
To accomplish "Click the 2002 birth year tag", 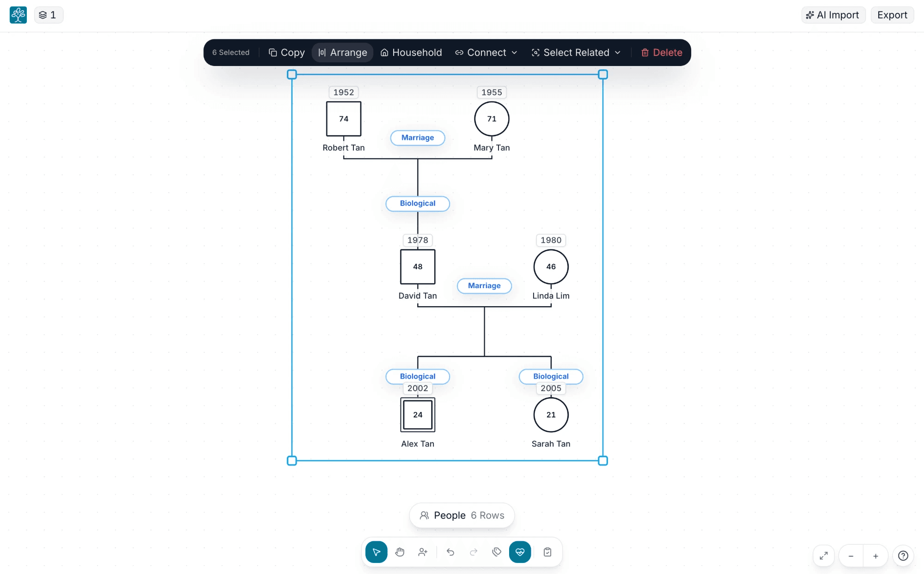I will coord(418,388).
